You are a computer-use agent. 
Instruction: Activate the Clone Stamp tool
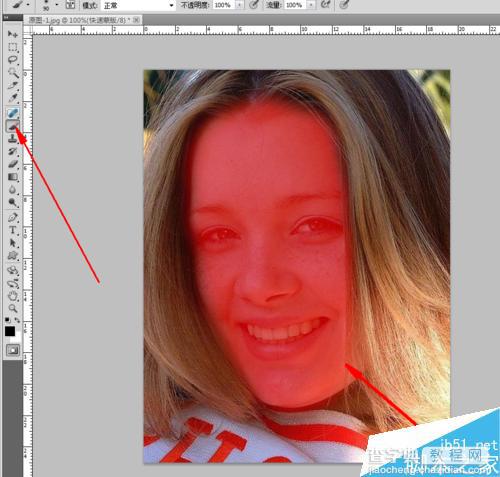13,138
